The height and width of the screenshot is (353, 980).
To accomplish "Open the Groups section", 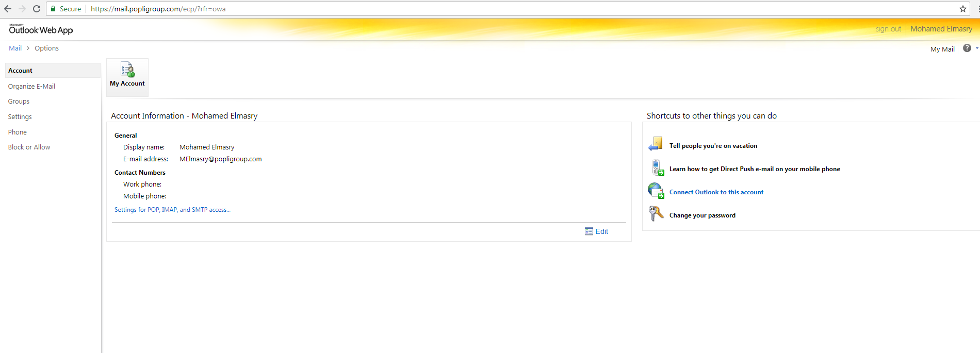I will (19, 102).
